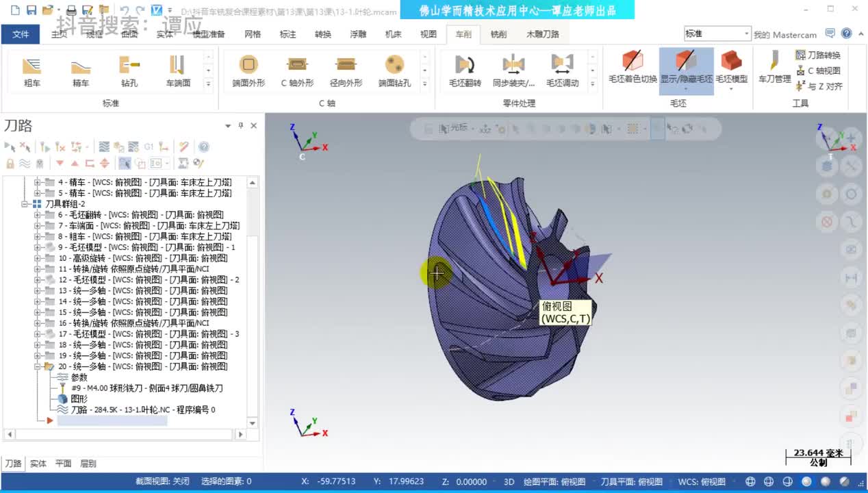This screenshot has height=493, width=868.
Task: Toggle the lock selected operations icon
Action: 10,163
